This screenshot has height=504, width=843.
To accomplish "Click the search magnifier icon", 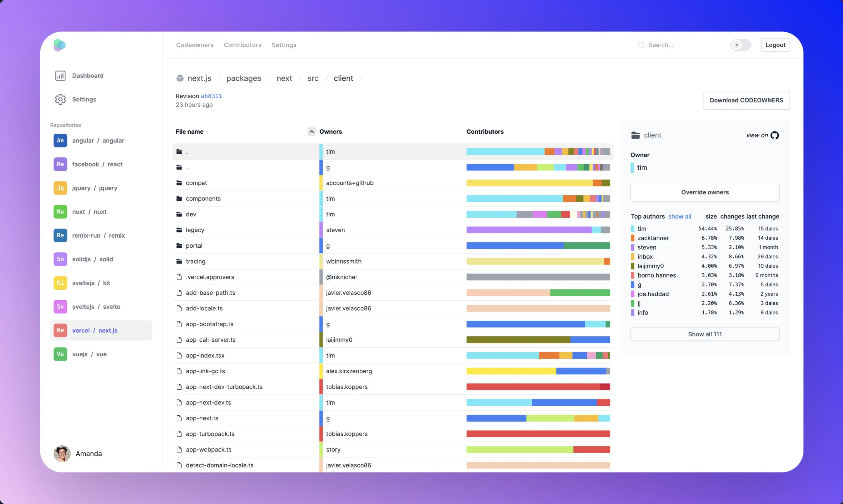I will click(x=641, y=45).
